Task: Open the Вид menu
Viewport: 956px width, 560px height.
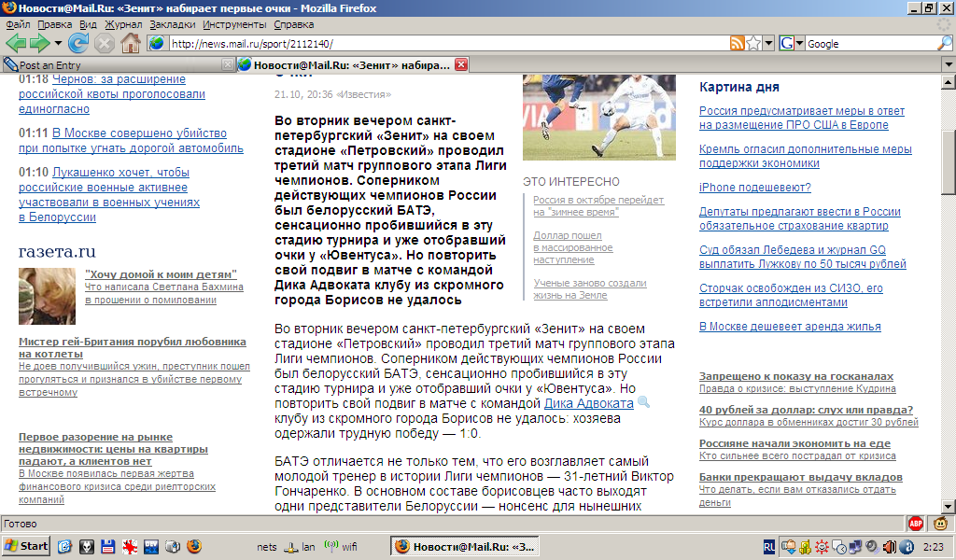Action: coord(89,24)
